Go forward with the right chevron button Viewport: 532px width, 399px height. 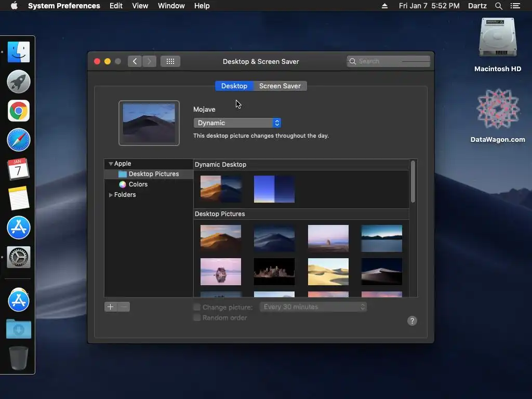coord(149,61)
